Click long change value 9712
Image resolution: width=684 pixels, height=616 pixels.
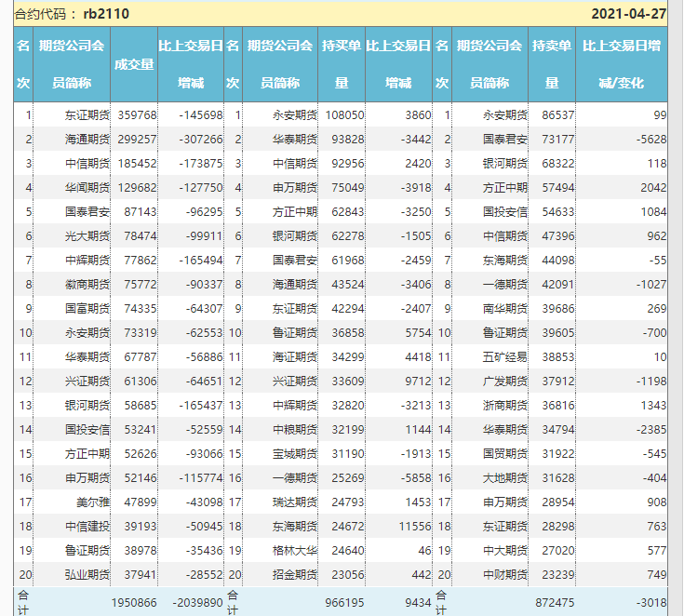[x=418, y=382]
